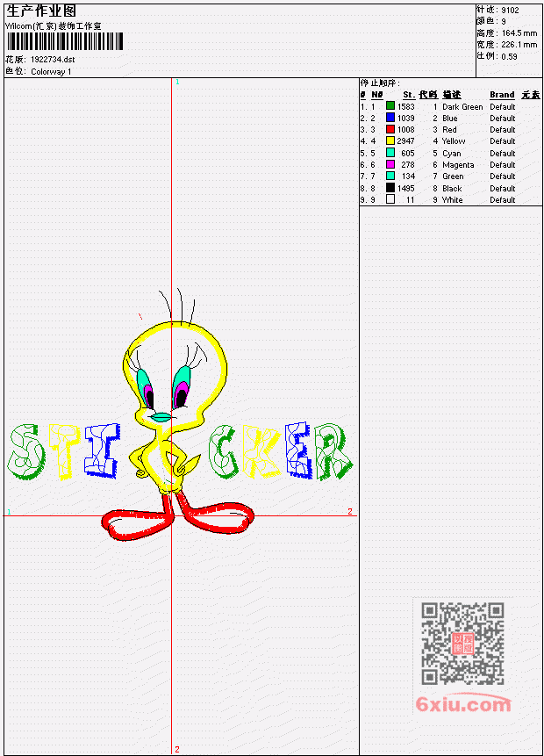Click the '停止顺序:' heading
544x756 pixels.
[x=380, y=83]
